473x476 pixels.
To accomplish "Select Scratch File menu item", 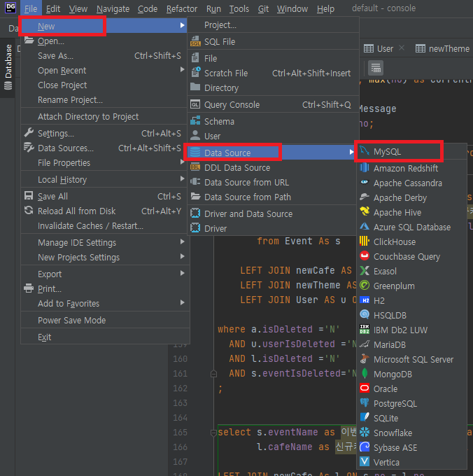I will click(272, 73).
